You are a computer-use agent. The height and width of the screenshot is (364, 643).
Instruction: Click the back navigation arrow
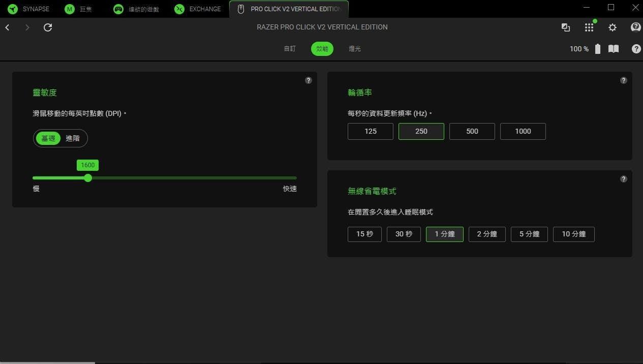point(8,27)
